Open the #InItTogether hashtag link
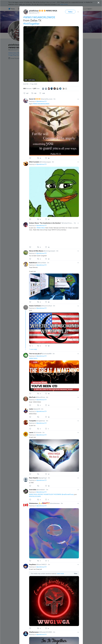The width and height of the screenshot is (102, 644). click(31, 24)
